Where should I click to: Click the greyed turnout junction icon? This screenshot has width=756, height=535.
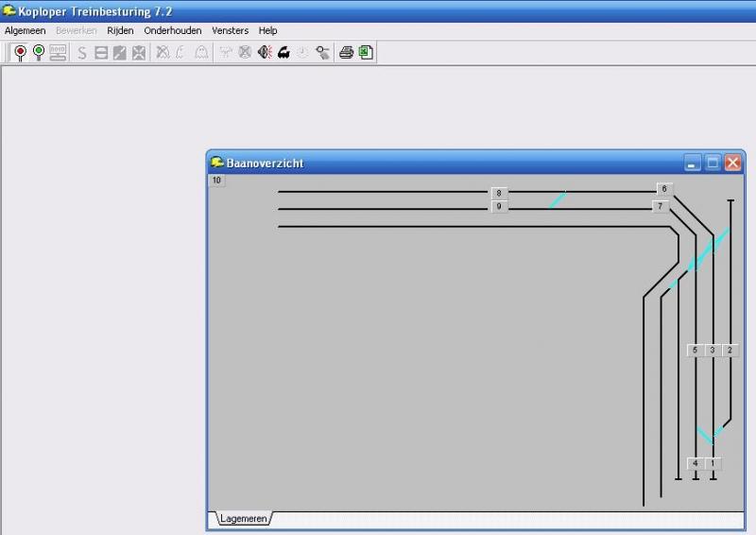click(225, 52)
